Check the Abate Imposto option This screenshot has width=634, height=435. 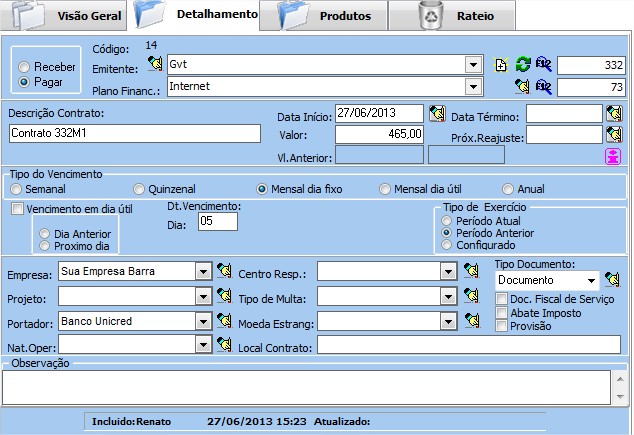point(502,313)
